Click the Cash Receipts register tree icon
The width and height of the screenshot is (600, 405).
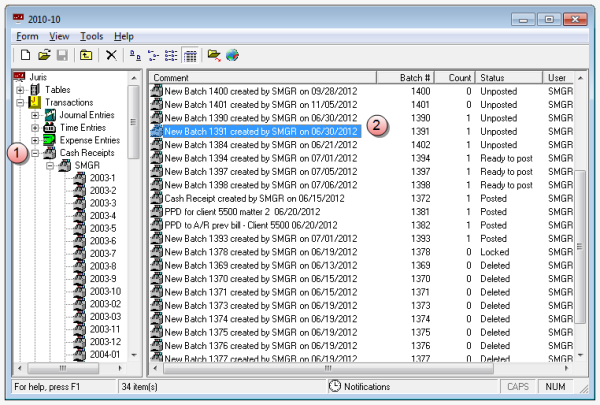(x=50, y=153)
